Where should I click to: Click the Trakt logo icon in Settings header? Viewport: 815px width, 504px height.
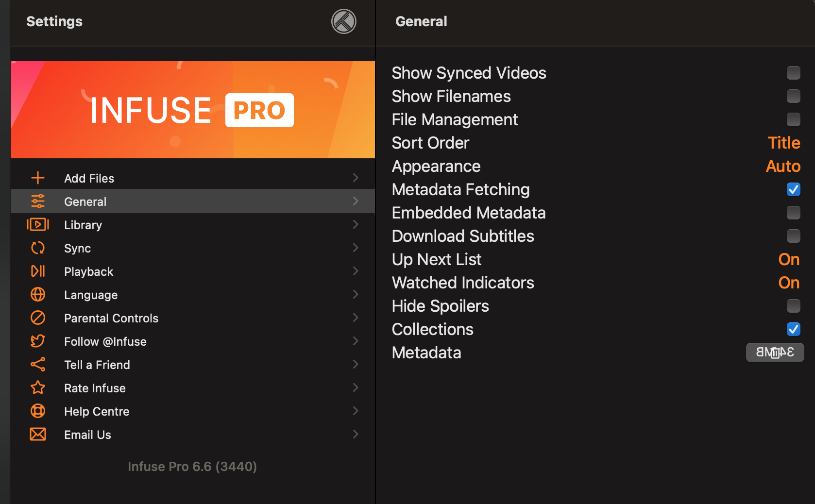tap(344, 21)
